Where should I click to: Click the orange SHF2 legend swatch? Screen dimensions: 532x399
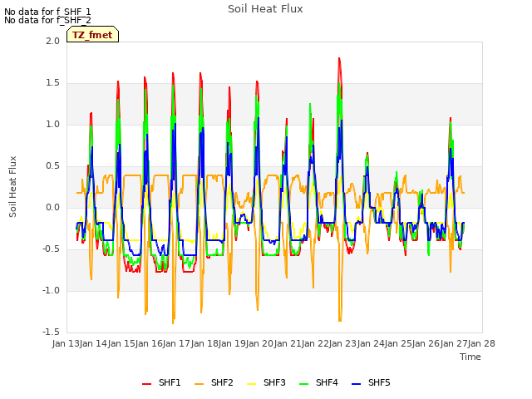coord(199,384)
